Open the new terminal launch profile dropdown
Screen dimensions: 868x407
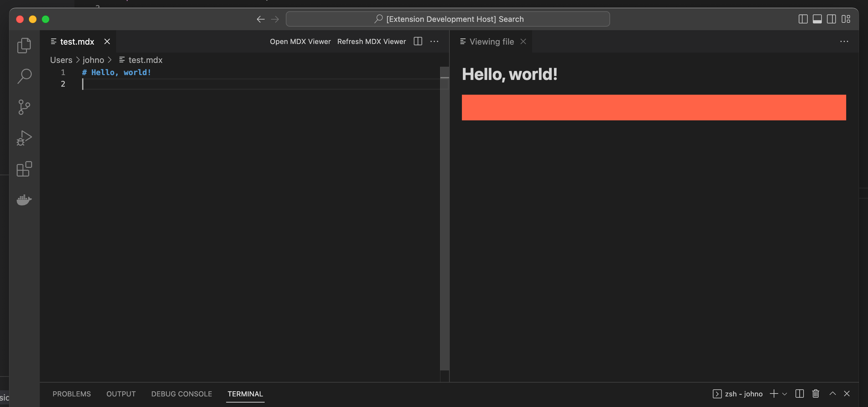[x=784, y=394]
